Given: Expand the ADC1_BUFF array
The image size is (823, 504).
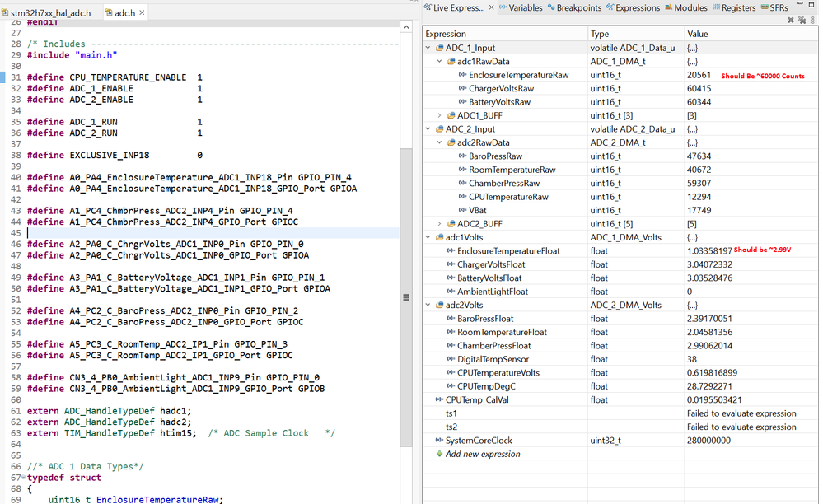Looking at the screenshot, I should click(439, 115).
